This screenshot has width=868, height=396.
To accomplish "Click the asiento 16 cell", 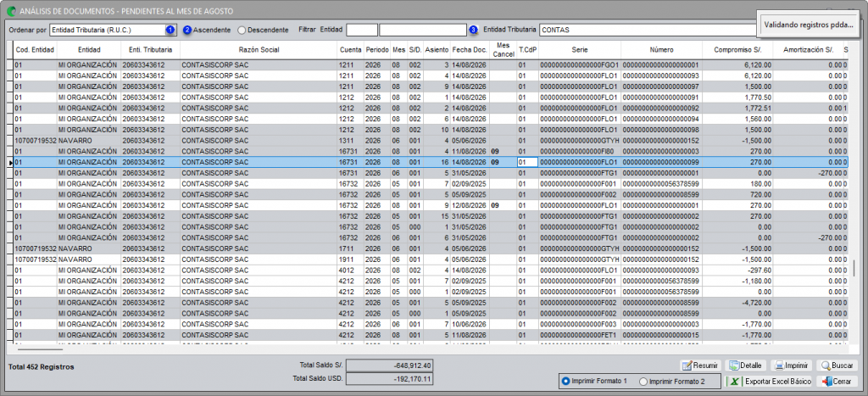I will (437, 162).
